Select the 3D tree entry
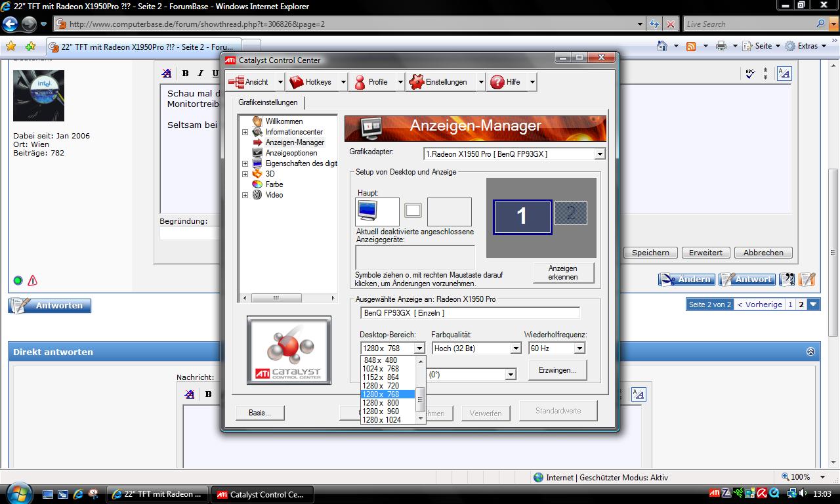The width and height of the screenshot is (840, 504). 270,174
